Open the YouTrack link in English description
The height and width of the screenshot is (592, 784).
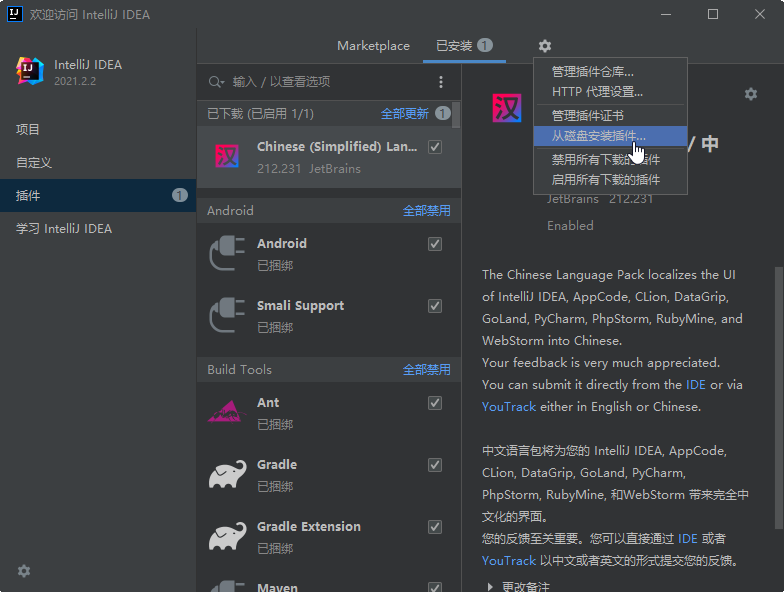click(x=508, y=406)
